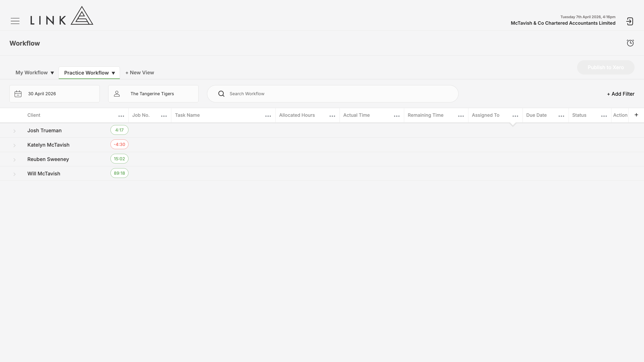The height and width of the screenshot is (362, 644).
Task: Click the Action column header
Action: pyautogui.click(x=620, y=115)
